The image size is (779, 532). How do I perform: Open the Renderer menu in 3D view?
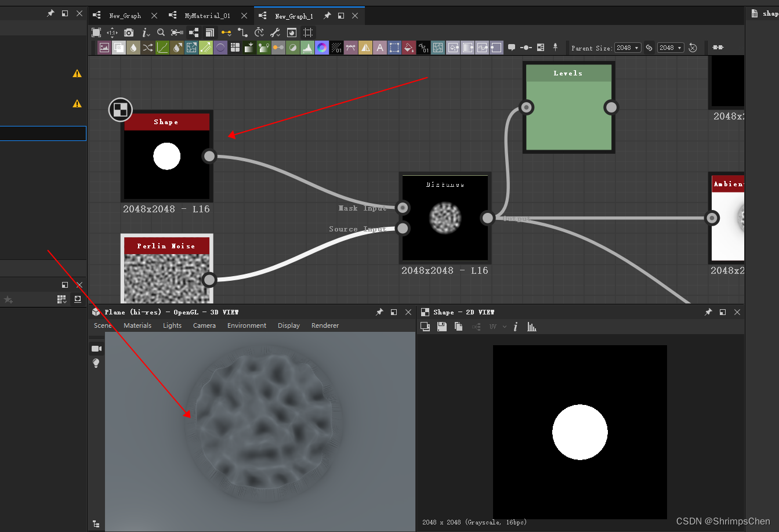point(325,325)
